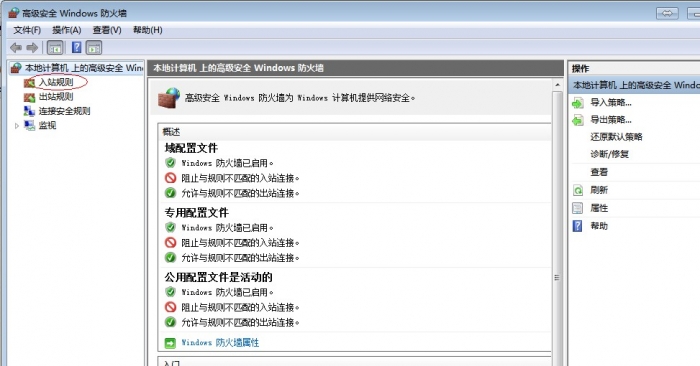The width and height of the screenshot is (700, 366).
Task: Click 诊断/修复 action
Action: point(609,154)
